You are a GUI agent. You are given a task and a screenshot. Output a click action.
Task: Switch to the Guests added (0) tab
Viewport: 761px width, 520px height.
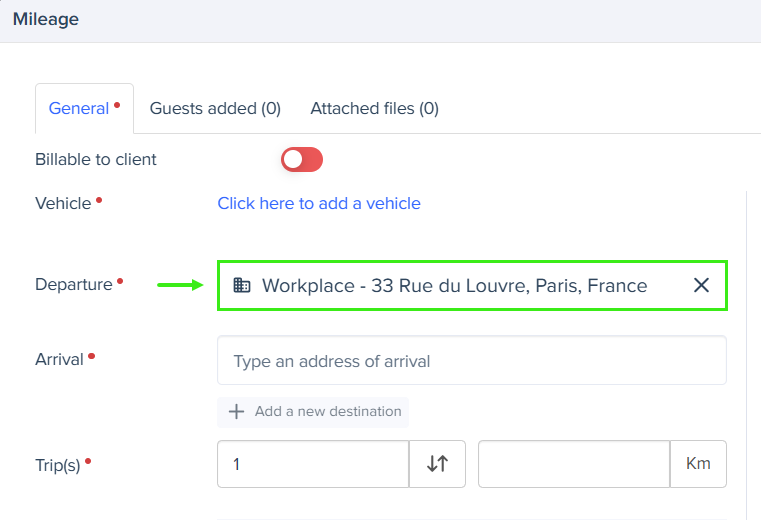tap(215, 108)
